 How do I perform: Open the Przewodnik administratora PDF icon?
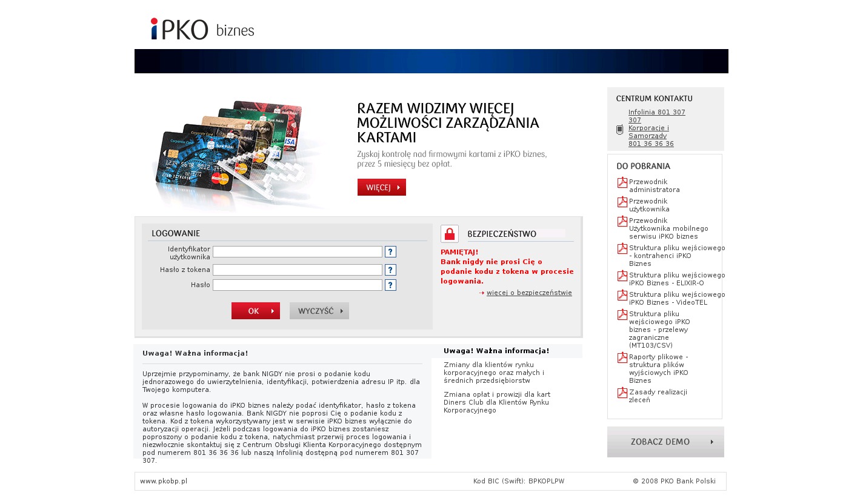tap(622, 183)
